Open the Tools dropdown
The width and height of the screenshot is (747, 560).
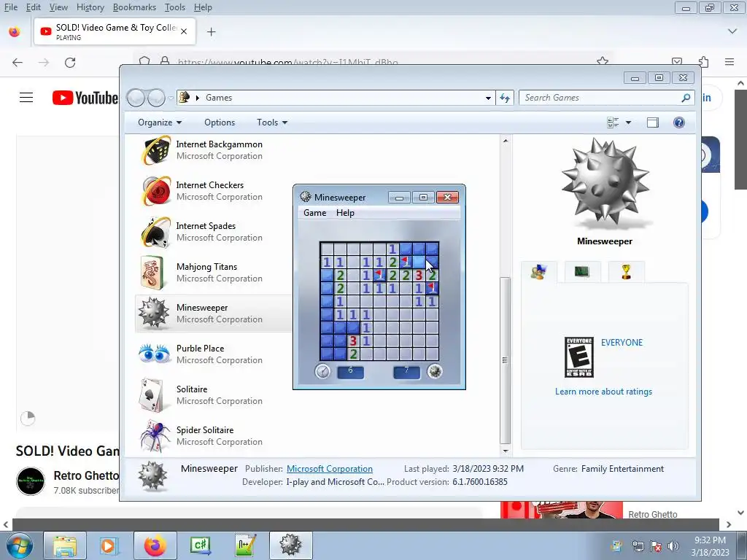272,122
